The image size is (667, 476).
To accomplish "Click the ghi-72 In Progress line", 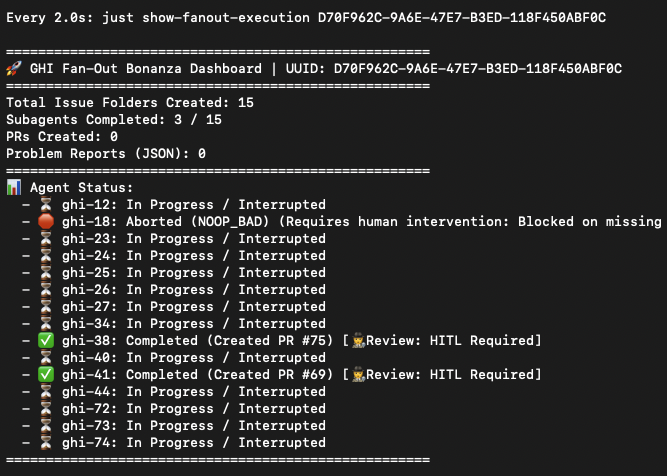I will (x=194, y=409).
